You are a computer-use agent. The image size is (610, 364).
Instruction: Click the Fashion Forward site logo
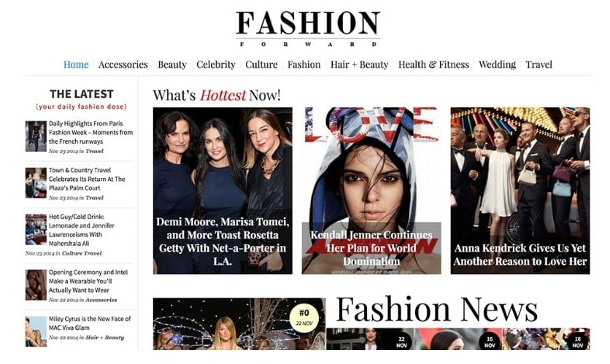coord(308,28)
